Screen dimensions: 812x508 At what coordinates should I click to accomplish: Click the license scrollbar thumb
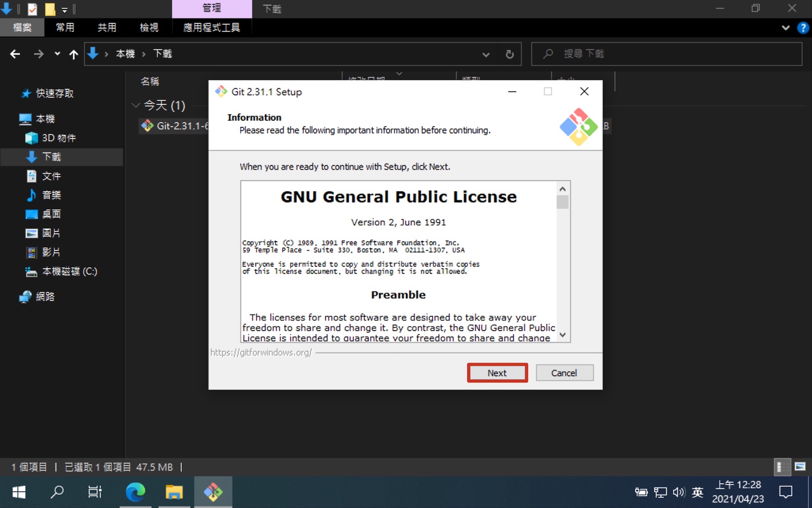(562, 202)
